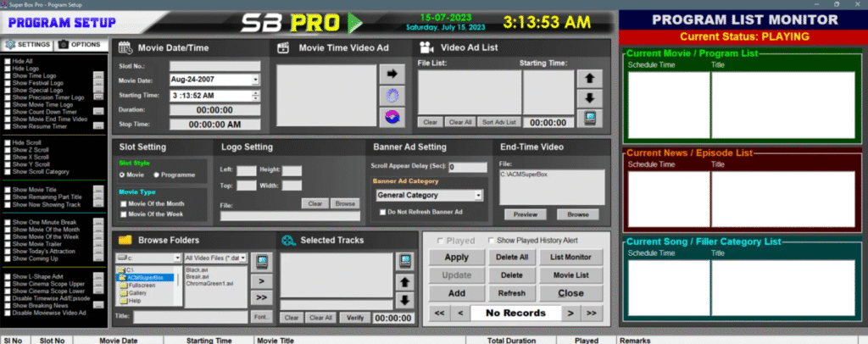This screenshot has width=868, height=344.
Task: Click Scroll Appear Delay input field
Action: [x=468, y=167]
